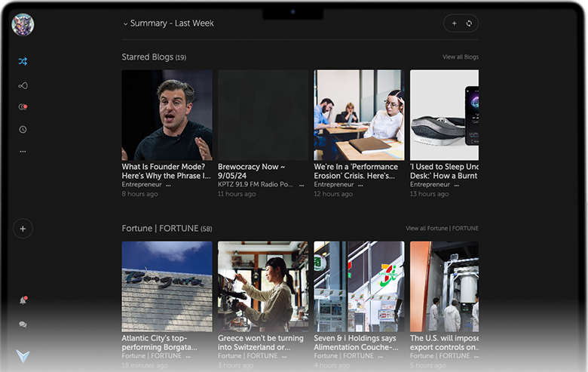Open the chat messages icon in sidebar
Viewport: 588px width, 372px height.
(x=23, y=324)
